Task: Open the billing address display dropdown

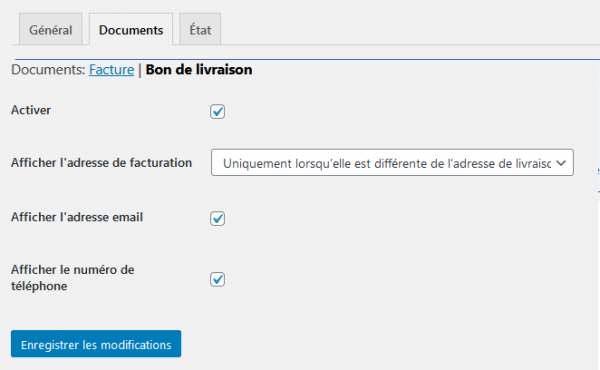Action: (x=392, y=163)
